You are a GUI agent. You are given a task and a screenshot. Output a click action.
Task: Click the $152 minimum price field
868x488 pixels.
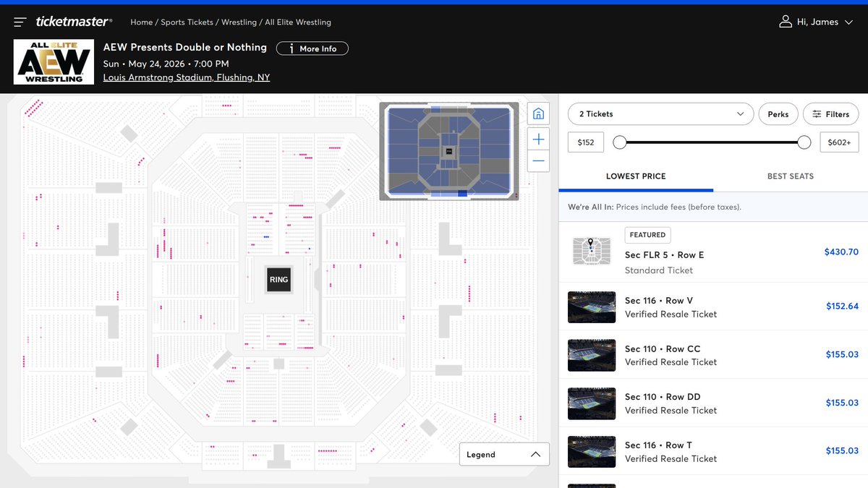[586, 142]
